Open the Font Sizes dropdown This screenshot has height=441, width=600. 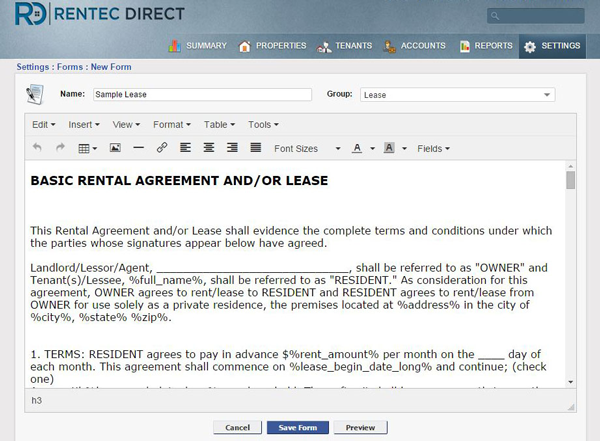[x=302, y=148]
